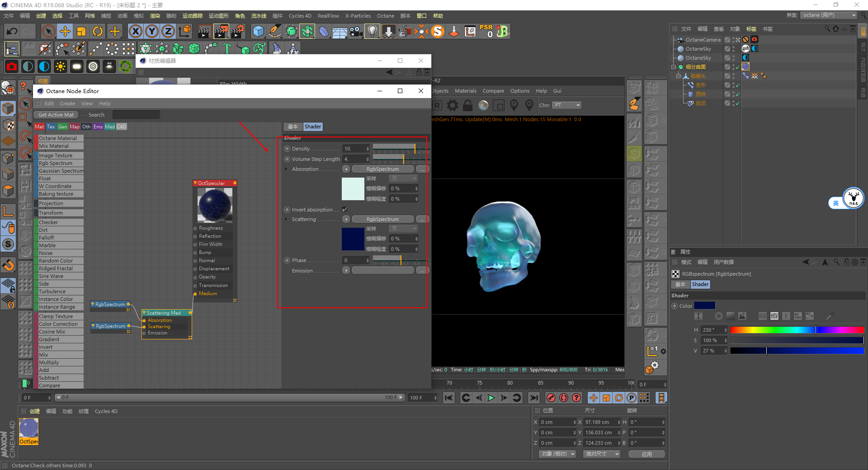Click the Scattering RgbSpectrum button
The width and height of the screenshot is (868, 470).
coord(382,219)
